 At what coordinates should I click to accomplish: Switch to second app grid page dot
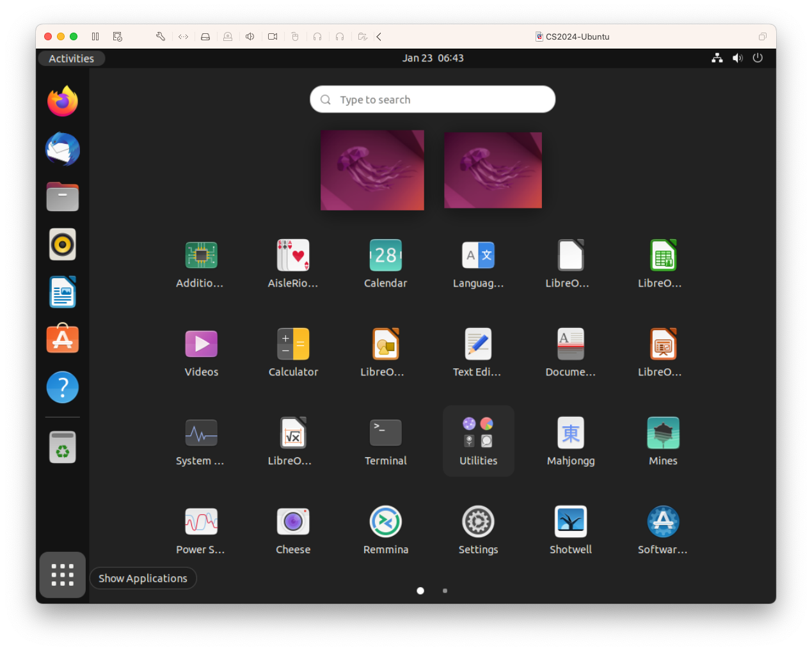[445, 591]
